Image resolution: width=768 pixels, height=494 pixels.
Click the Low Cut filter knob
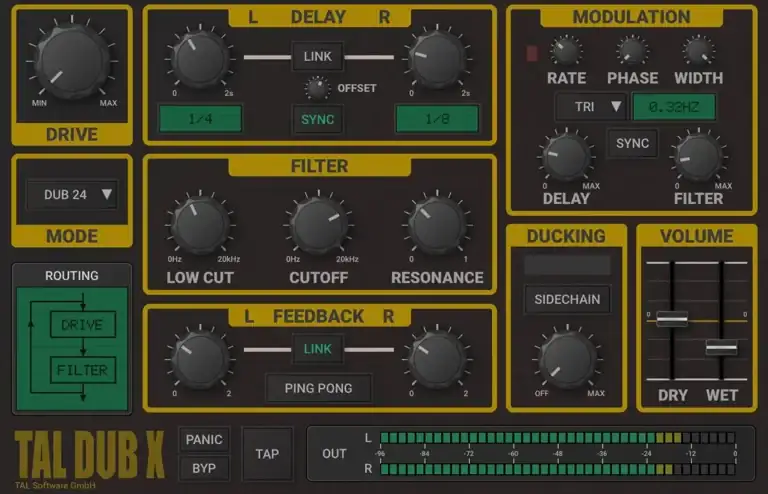pyautogui.click(x=200, y=225)
